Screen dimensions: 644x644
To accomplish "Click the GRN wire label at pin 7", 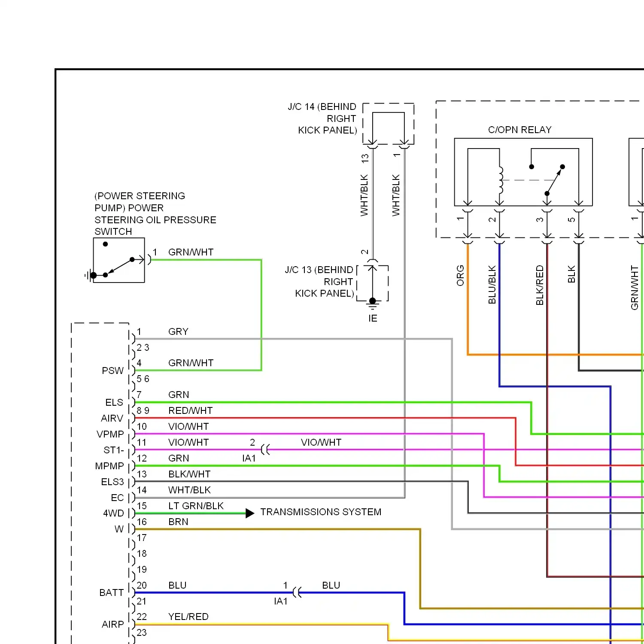I will coord(179,395).
